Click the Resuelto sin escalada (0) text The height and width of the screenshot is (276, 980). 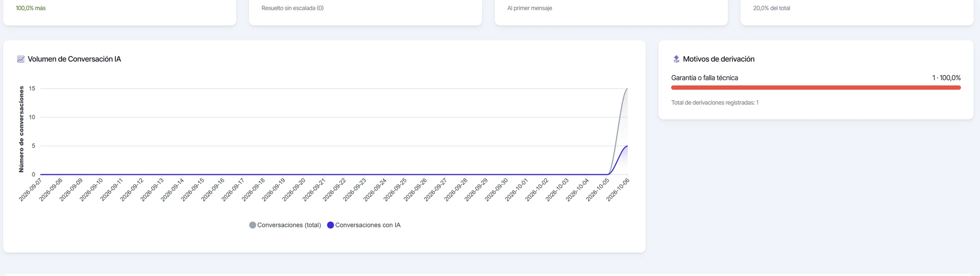click(x=292, y=8)
